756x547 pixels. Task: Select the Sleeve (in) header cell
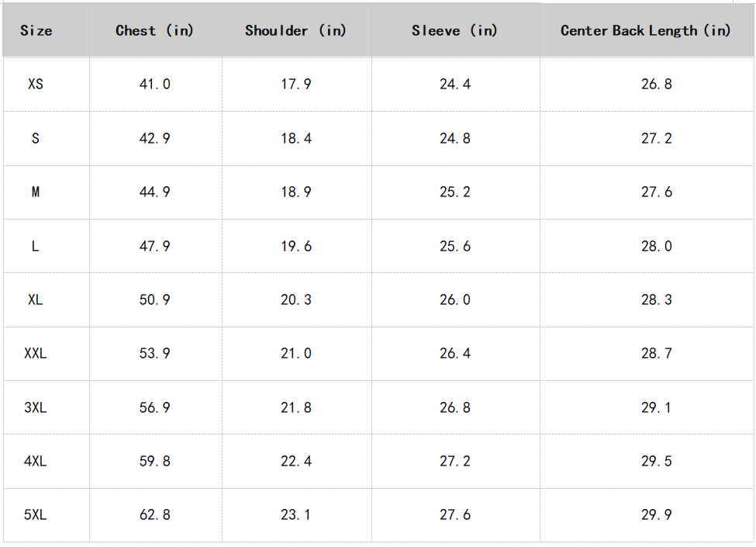click(454, 31)
